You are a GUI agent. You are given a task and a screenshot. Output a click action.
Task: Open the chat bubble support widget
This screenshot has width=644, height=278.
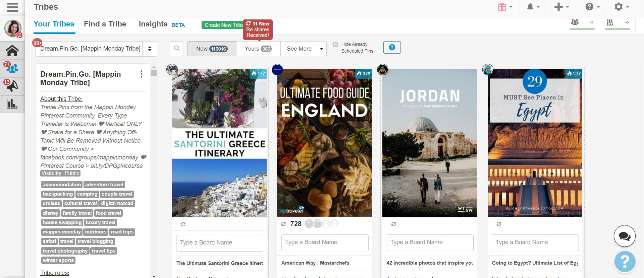tap(625, 236)
